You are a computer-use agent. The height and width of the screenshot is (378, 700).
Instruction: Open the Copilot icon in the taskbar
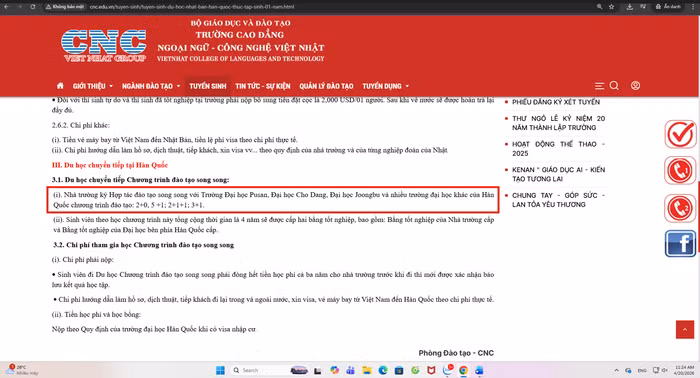[x=334, y=370]
